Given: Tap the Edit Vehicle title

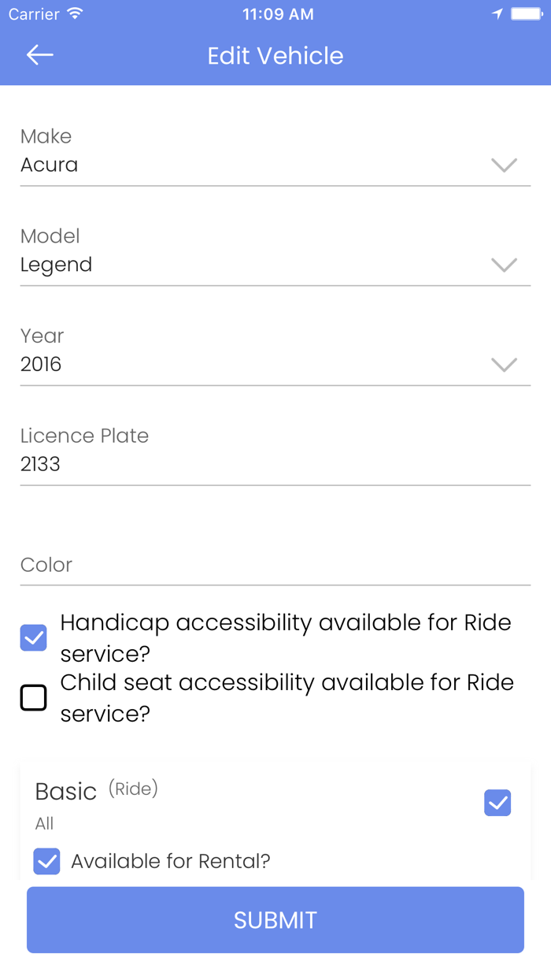Looking at the screenshot, I should [x=275, y=56].
